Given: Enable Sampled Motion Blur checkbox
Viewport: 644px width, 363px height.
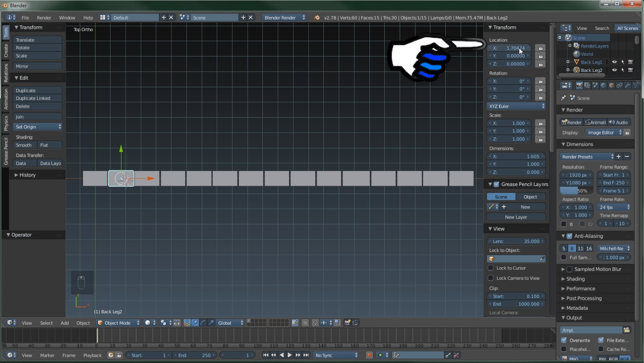Looking at the screenshot, I should click(569, 269).
